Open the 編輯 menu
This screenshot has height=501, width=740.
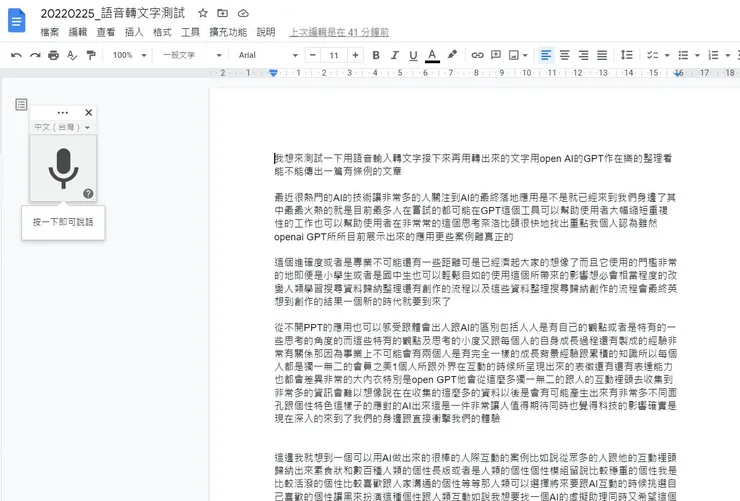click(x=78, y=32)
